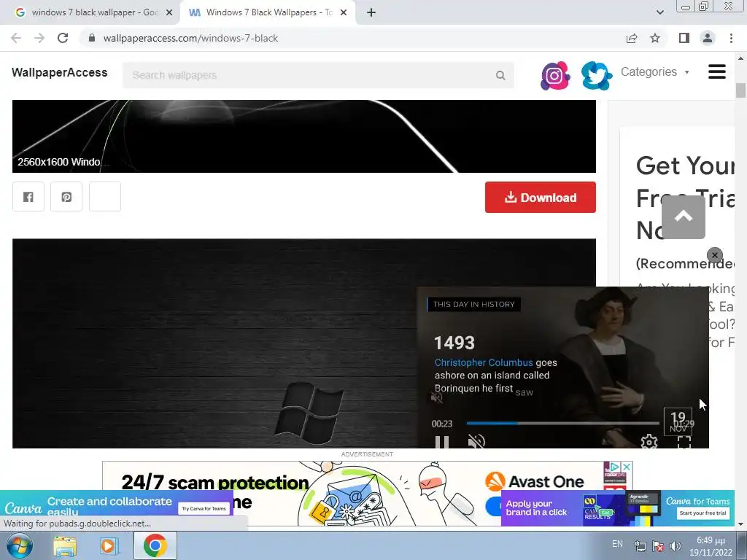Open the hamburger menu

pos(717,72)
